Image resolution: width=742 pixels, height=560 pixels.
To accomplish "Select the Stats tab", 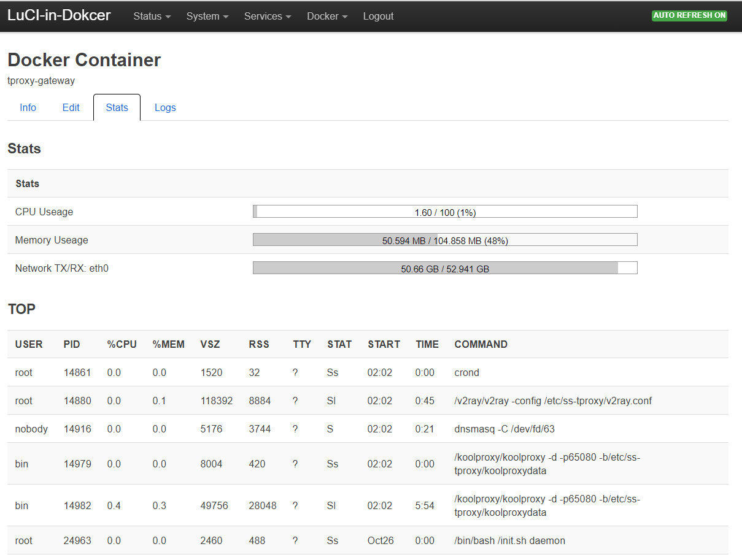I will 117,108.
